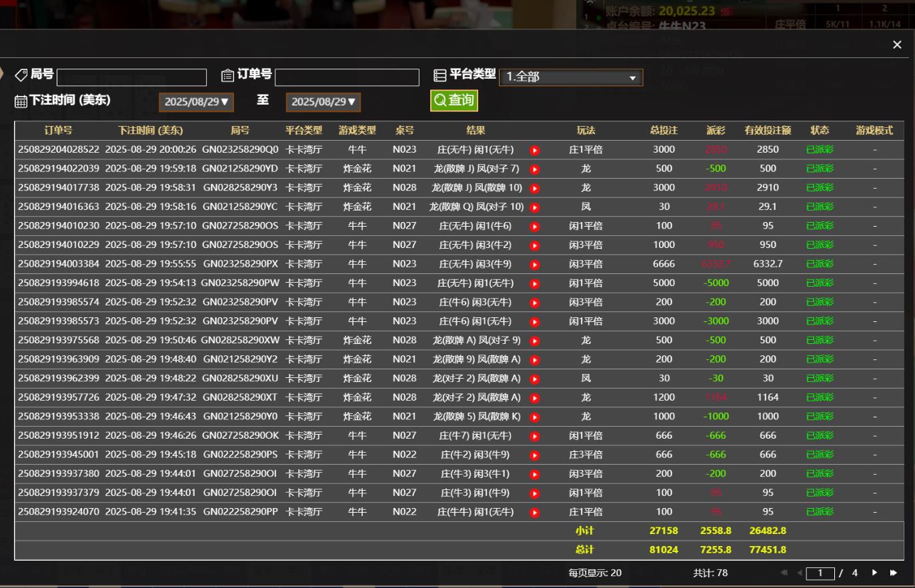Image resolution: width=915 pixels, height=588 pixels.
Task: Open the start date picker
Action: coord(196,102)
